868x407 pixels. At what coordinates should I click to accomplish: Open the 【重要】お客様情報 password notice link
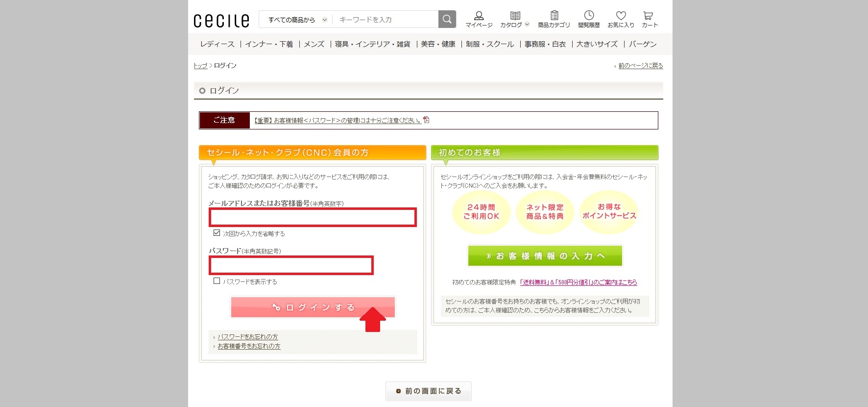(338, 120)
